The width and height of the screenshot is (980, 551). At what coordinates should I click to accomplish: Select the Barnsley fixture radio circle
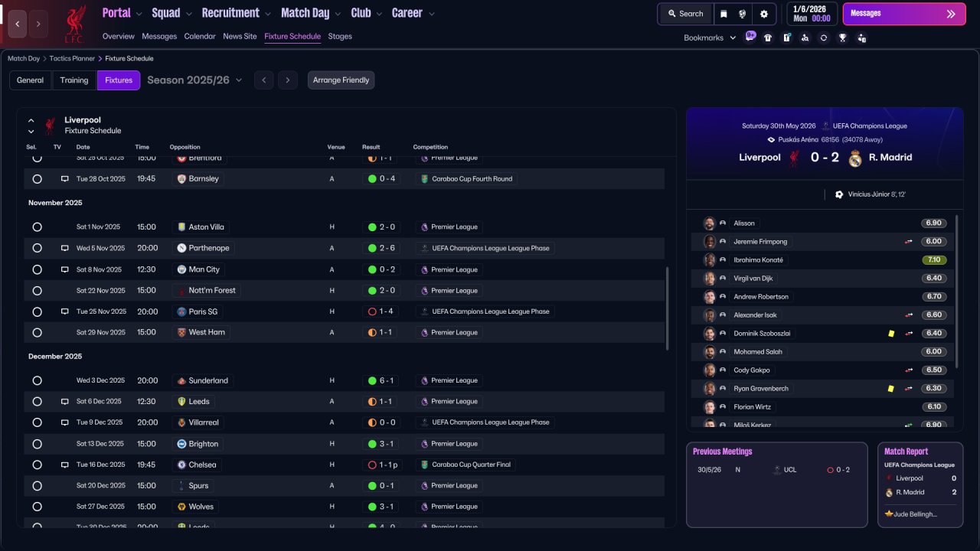pos(37,179)
